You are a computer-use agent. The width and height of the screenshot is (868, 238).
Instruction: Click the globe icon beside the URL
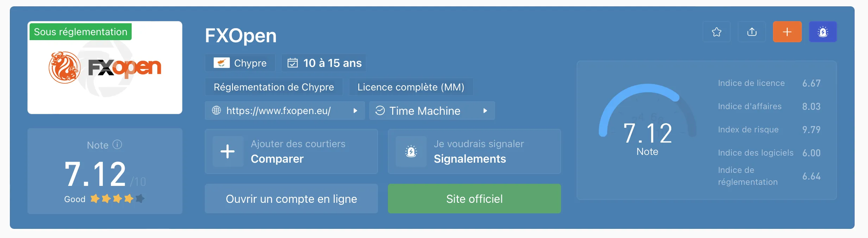[216, 111]
